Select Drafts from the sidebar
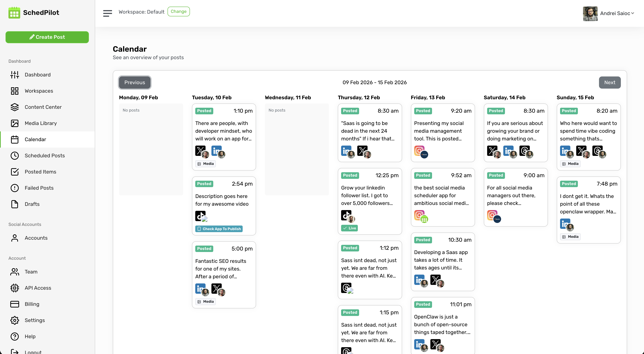The image size is (644, 354). [x=32, y=204]
